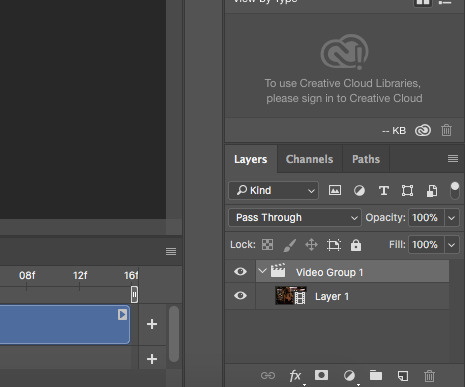
Task: Select the Layer 1 name
Action: click(332, 296)
